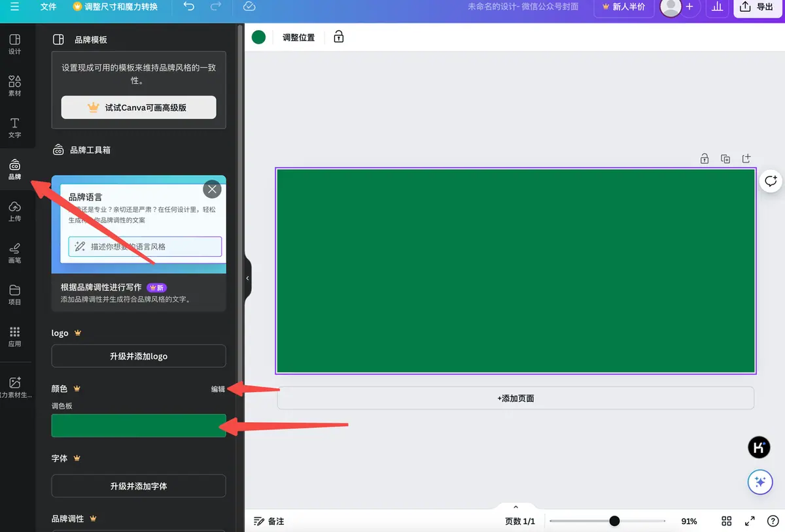
Task: Click 调整位置 in the toolbar
Action: pyautogui.click(x=298, y=38)
